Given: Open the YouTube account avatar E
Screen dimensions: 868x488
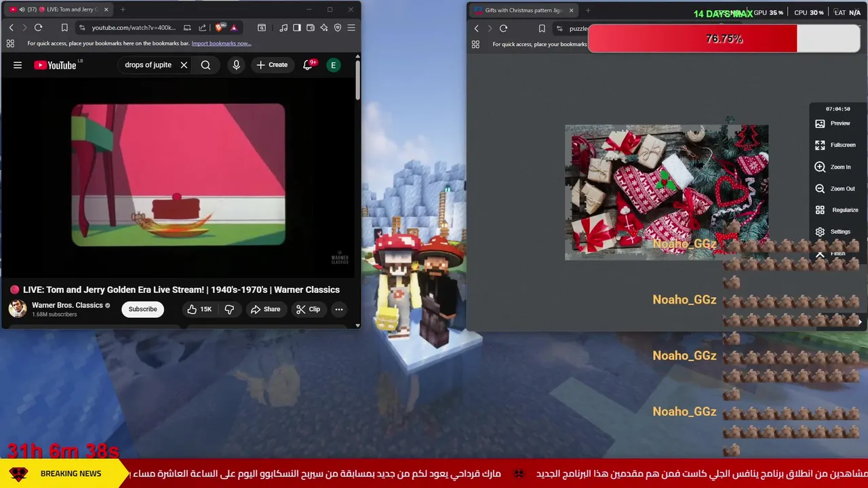Looking at the screenshot, I should coord(333,65).
